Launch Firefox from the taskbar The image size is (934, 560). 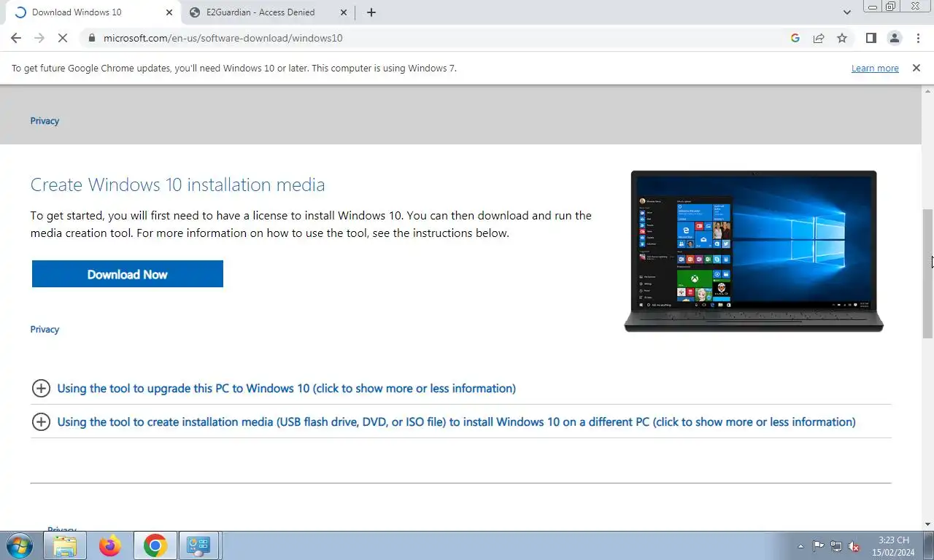[x=110, y=545]
